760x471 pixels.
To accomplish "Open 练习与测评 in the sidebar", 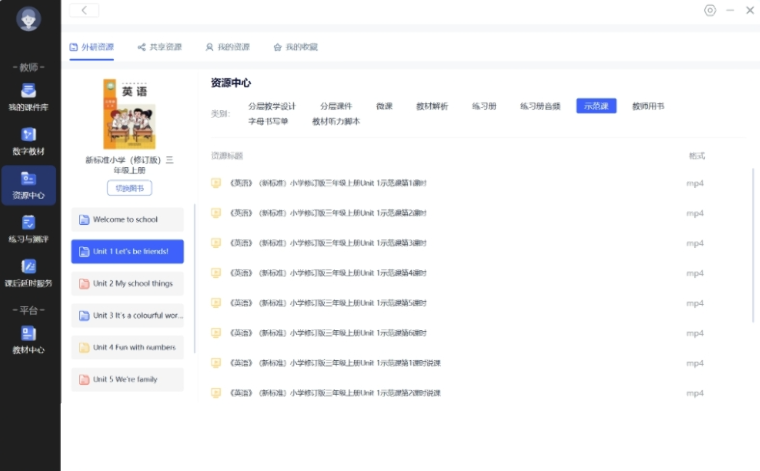I will pos(29,229).
